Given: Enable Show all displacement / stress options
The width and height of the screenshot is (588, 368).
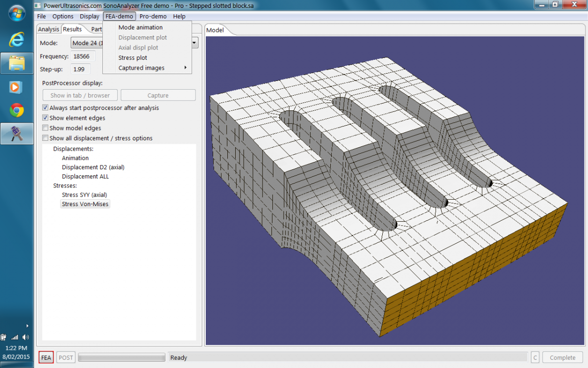Looking at the screenshot, I should coord(46,138).
